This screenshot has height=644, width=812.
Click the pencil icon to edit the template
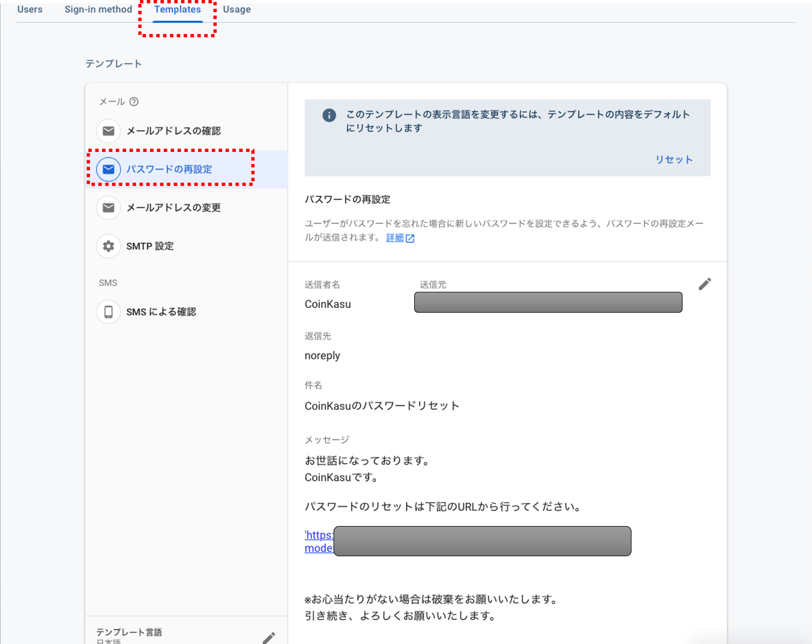point(705,284)
